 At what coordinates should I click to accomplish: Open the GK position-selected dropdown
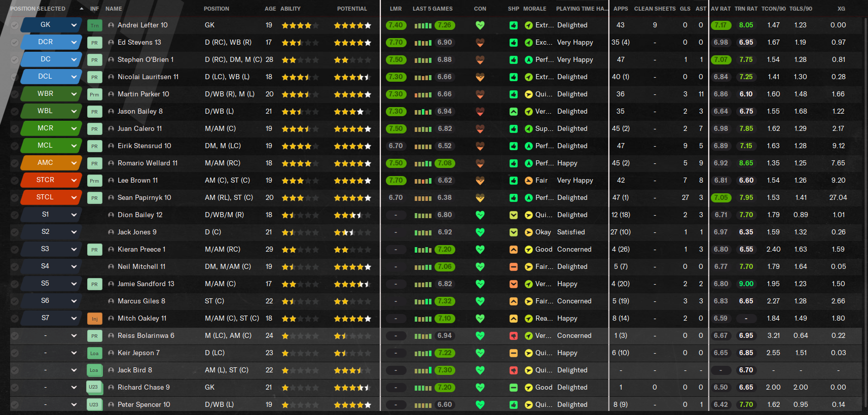tap(51, 25)
